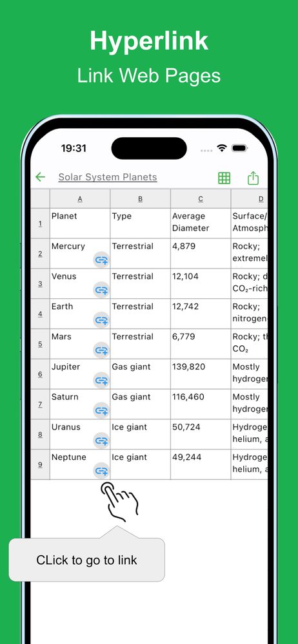Viewport: 298px width, 644px height.
Task: Select row 9 header
Action: tap(41, 464)
